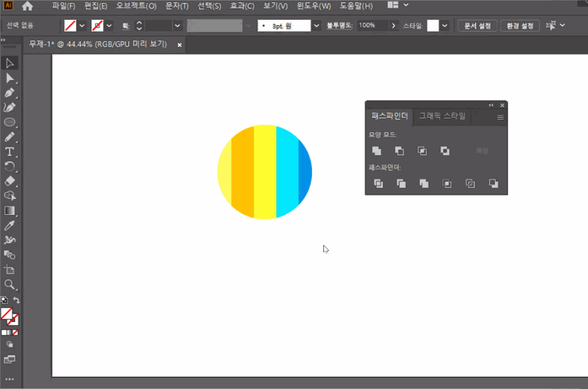The width and height of the screenshot is (588, 389).
Task: Reset to default fill and stroke
Action: tap(4, 300)
